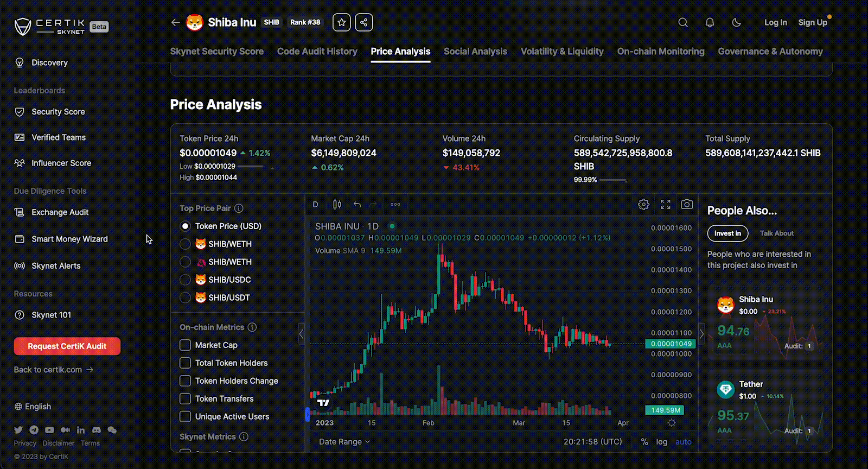Select the SHIB/USDT price pair
868x469 pixels.
tap(186, 297)
